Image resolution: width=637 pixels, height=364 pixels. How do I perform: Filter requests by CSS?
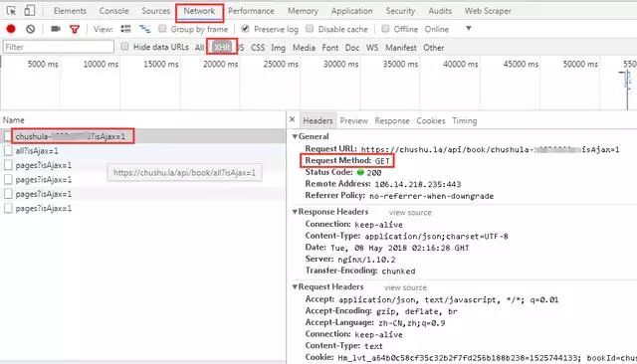coord(258,48)
